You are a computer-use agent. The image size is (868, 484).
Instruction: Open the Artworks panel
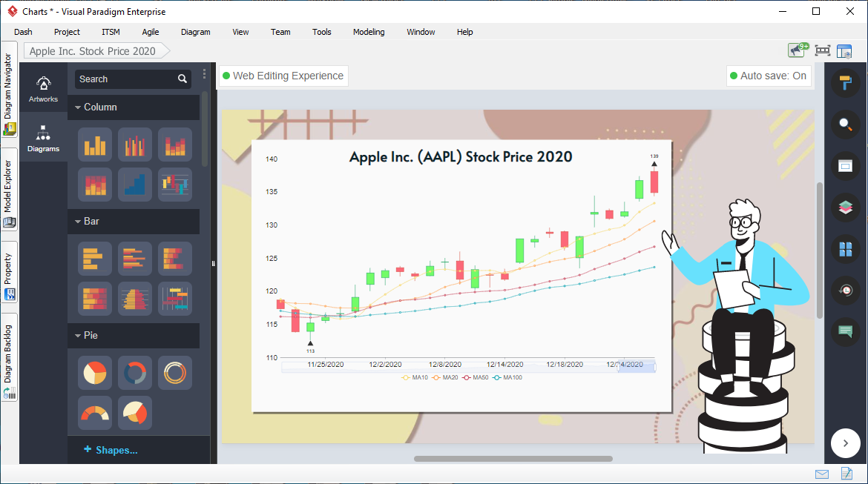click(x=43, y=89)
